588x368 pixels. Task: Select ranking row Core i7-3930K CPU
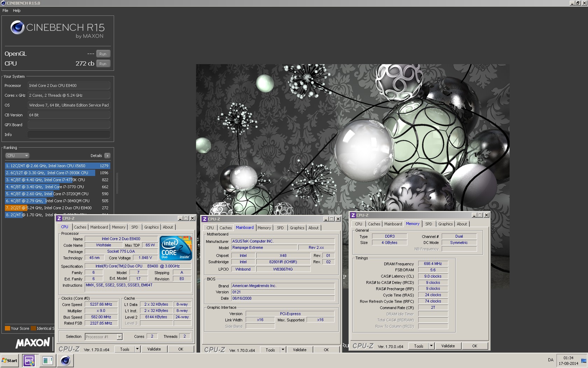(x=57, y=173)
